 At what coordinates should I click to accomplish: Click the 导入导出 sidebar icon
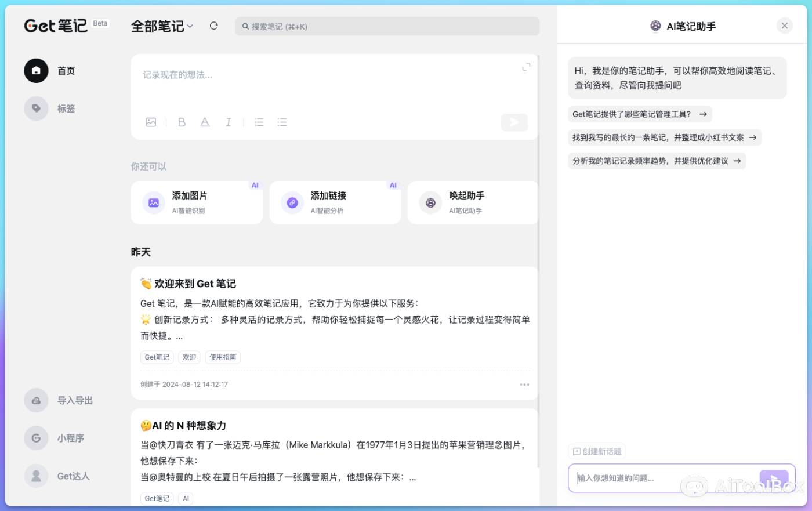click(x=36, y=400)
